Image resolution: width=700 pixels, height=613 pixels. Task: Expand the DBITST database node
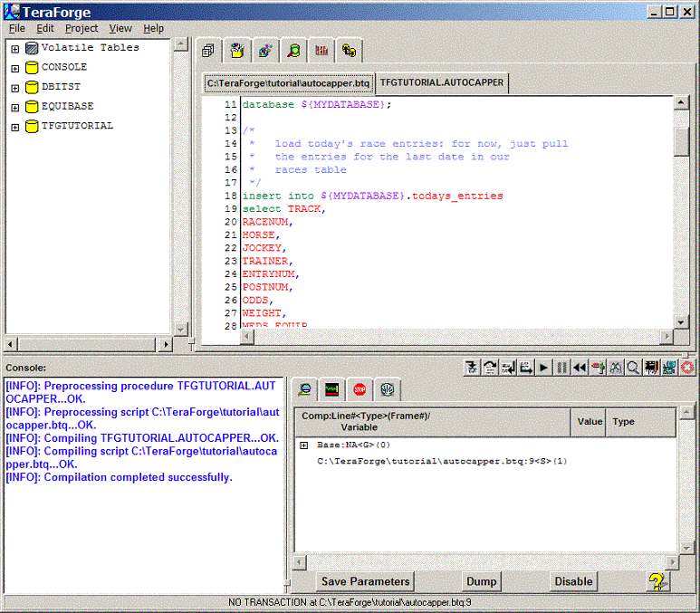coord(15,88)
